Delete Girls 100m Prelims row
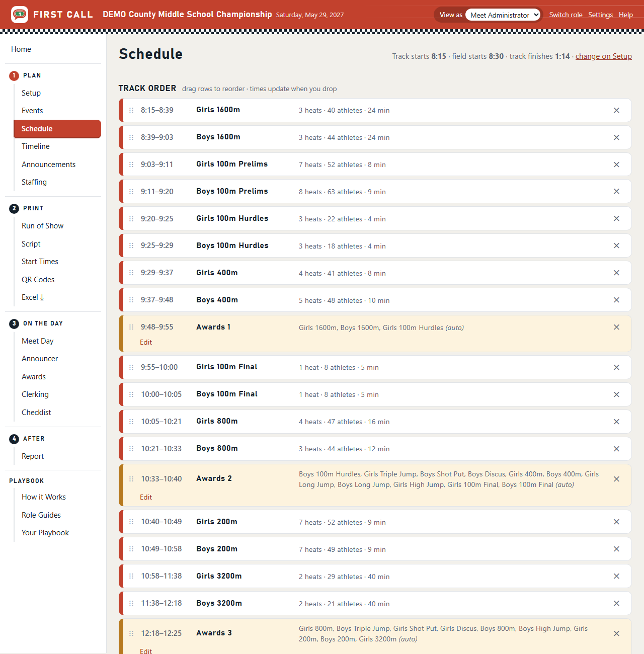Screen dimensions: 644x654 616,165
